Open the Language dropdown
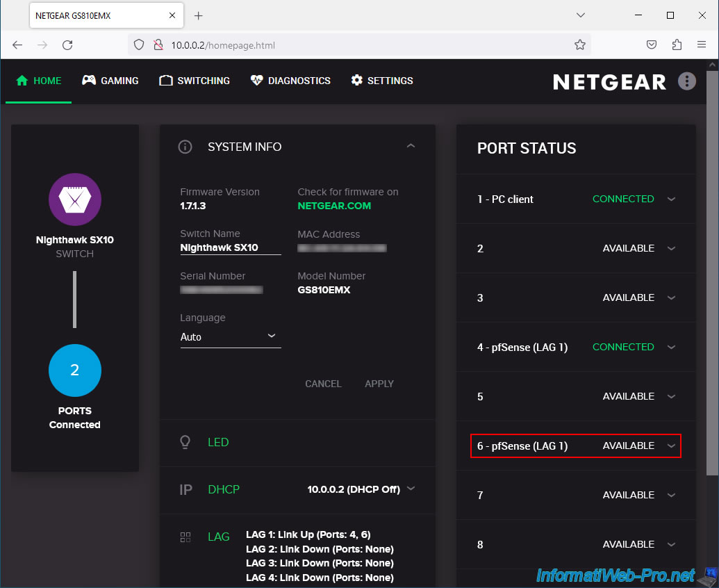719x588 pixels. coord(231,336)
